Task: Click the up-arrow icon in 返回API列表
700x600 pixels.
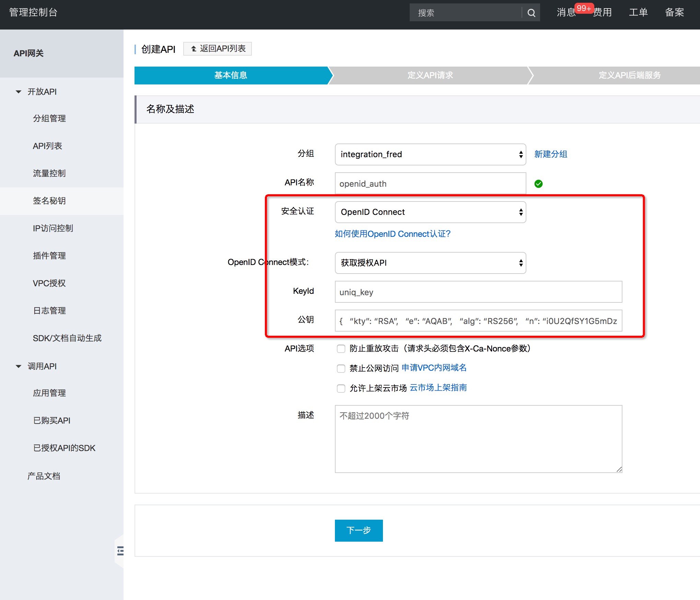Action: click(x=194, y=49)
